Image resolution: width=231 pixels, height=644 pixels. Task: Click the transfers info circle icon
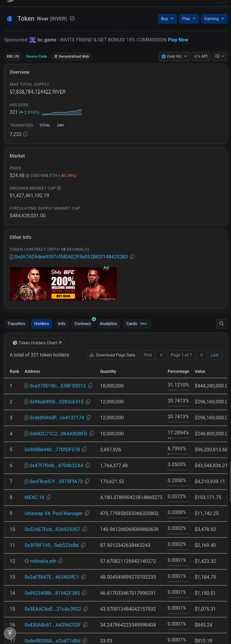pos(25,134)
